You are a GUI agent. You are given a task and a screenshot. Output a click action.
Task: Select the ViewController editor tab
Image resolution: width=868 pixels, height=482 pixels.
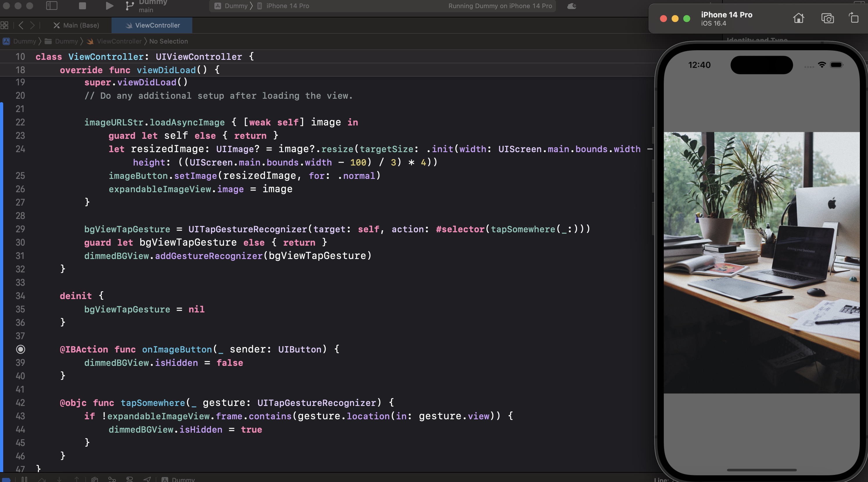tap(157, 25)
